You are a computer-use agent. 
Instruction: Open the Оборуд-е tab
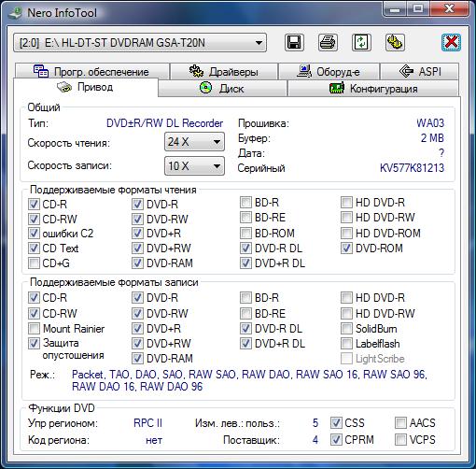click(x=329, y=72)
